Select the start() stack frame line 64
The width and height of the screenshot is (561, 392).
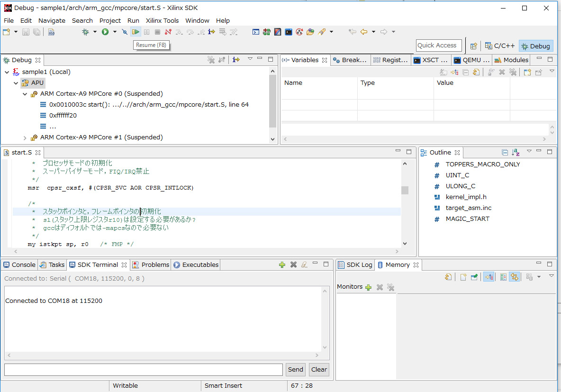click(149, 104)
